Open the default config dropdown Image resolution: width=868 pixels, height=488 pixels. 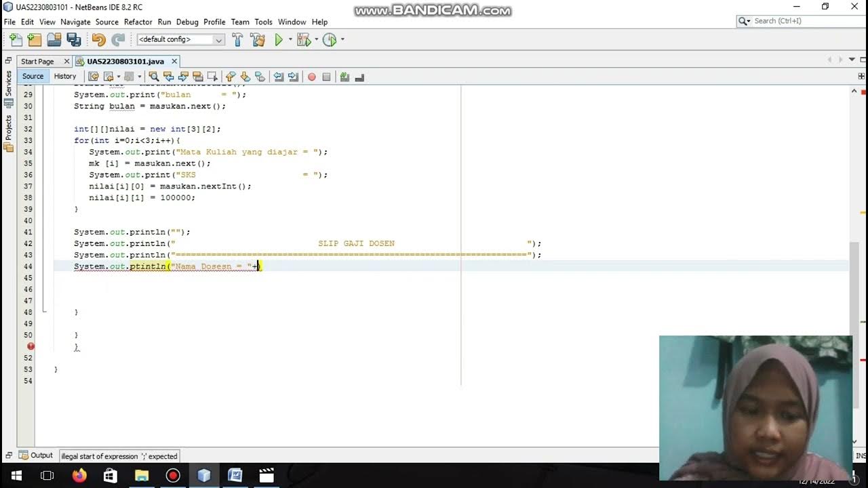[180, 40]
